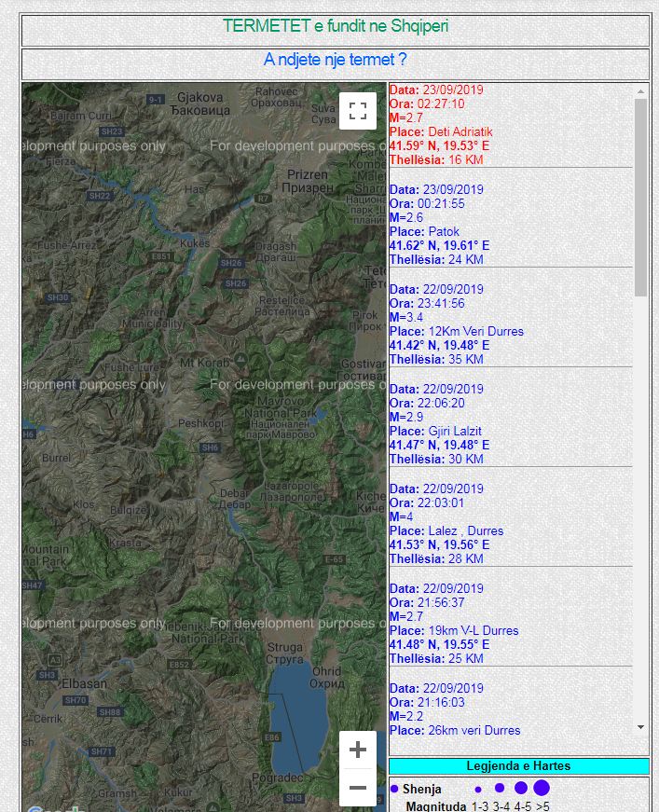
Task: Click the magnitude 3-4 legend dot
Action: 500,788
